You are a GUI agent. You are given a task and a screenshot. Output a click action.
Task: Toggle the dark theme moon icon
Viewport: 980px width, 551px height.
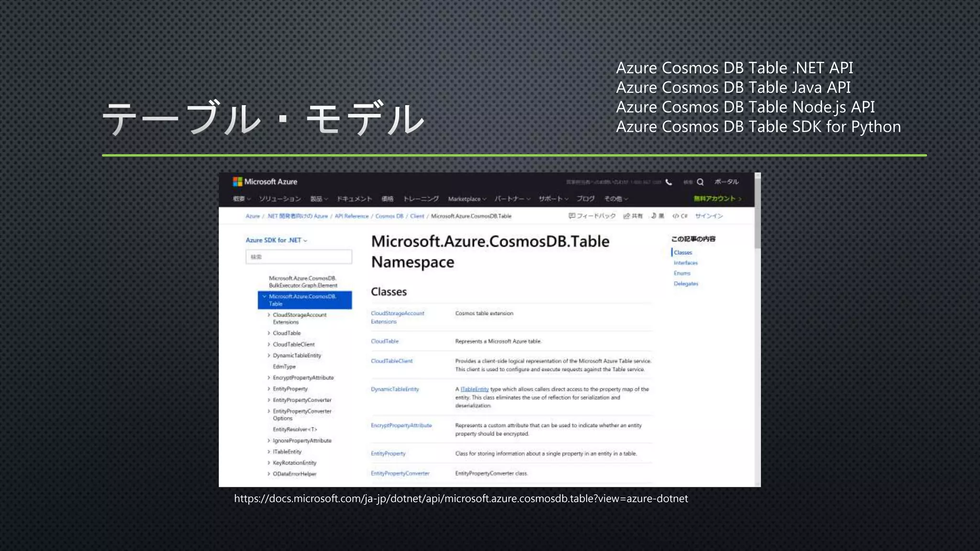657,216
